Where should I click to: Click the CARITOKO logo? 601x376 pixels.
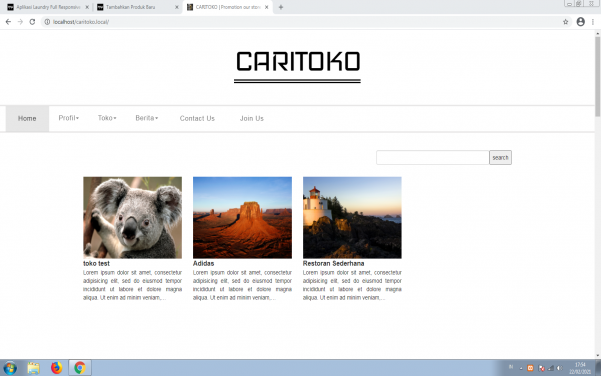coord(297,66)
